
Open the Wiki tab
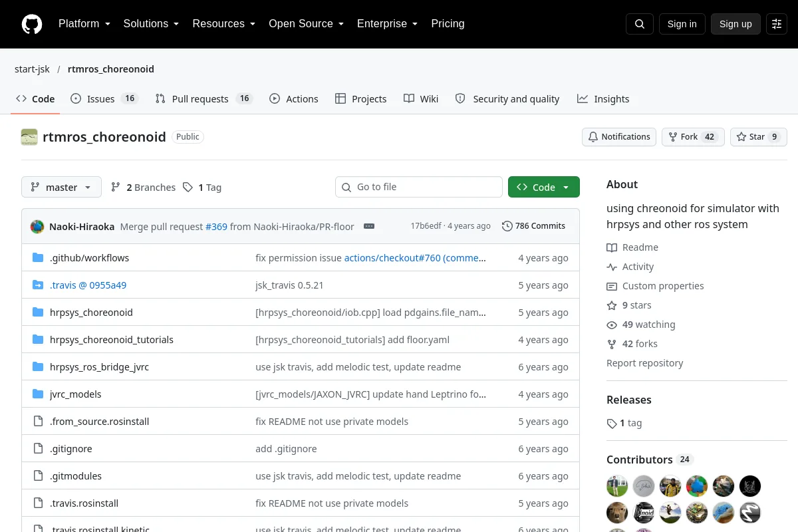coord(421,99)
